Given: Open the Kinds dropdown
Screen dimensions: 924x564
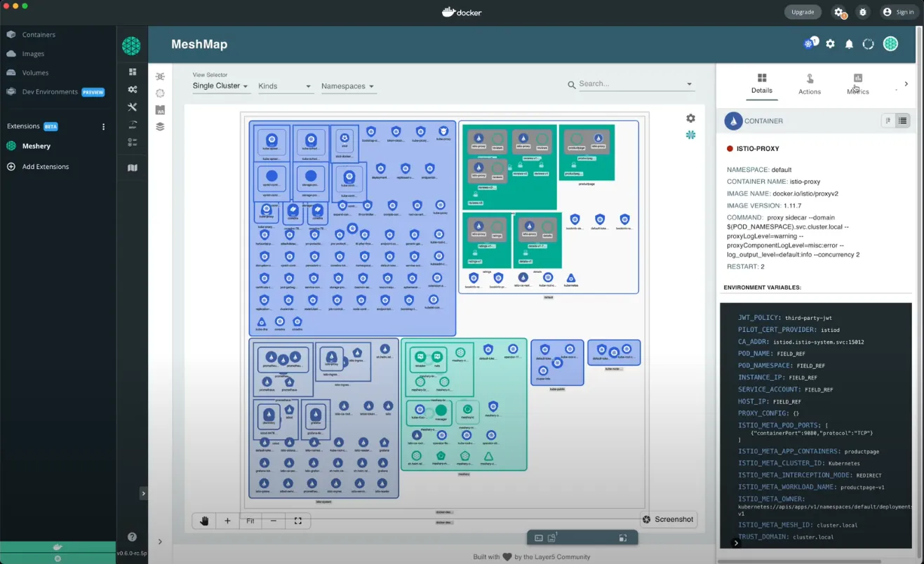Looking at the screenshot, I should click(285, 86).
